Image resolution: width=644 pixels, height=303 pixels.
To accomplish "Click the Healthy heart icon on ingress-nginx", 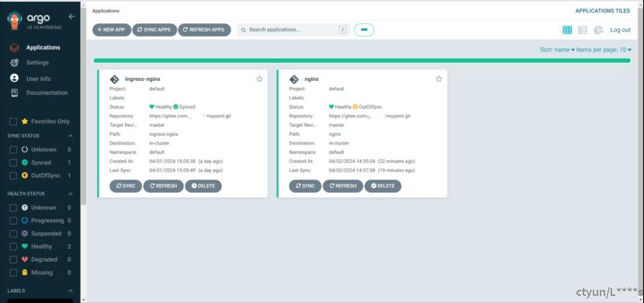I will (151, 107).
